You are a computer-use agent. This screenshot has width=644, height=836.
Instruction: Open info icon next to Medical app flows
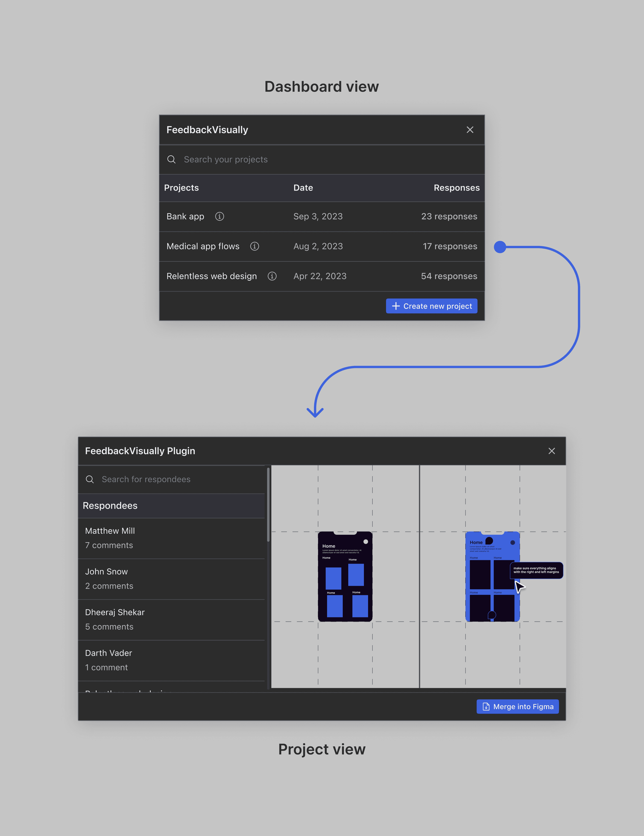[x=255, y=246]
